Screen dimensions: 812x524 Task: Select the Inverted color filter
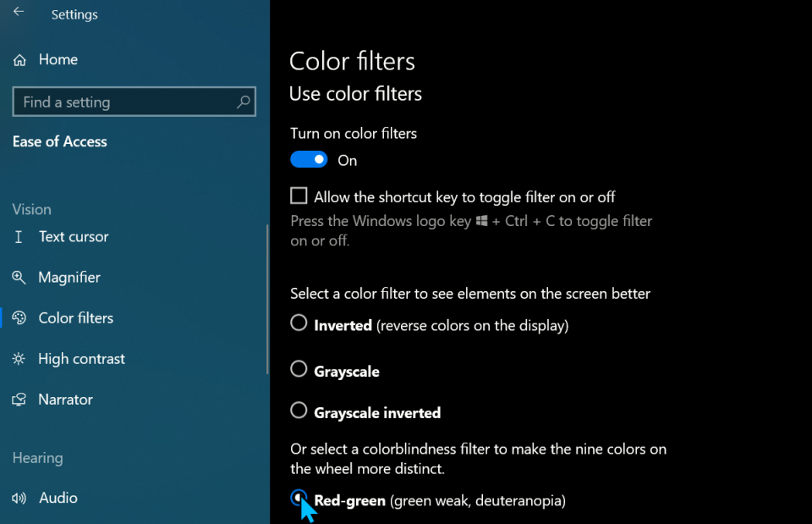pos(299,323)
